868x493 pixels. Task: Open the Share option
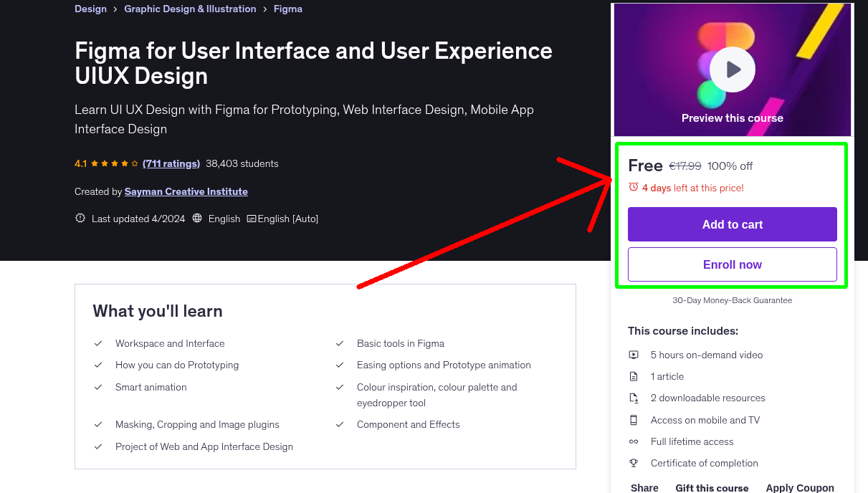tap(644, 487)
